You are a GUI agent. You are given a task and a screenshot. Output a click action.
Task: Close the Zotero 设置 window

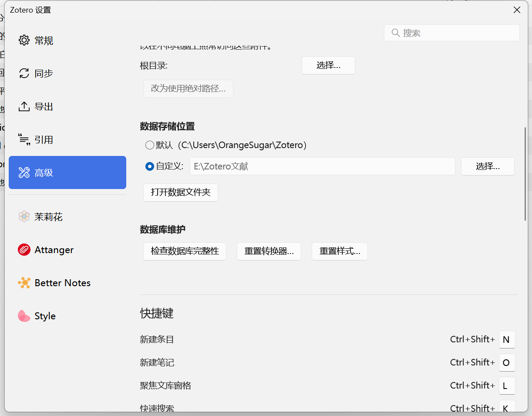point(517,10)
